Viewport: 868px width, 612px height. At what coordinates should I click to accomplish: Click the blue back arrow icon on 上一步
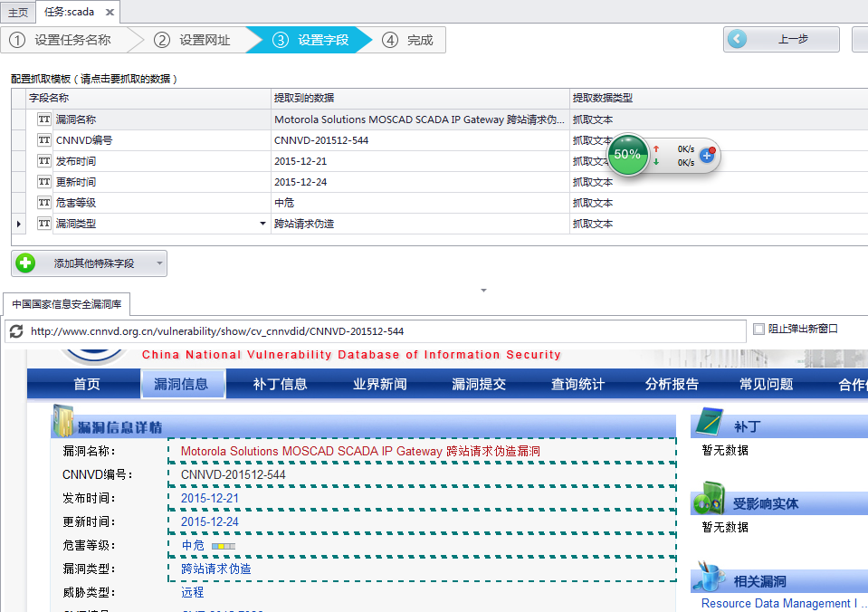tap(737, 39)
